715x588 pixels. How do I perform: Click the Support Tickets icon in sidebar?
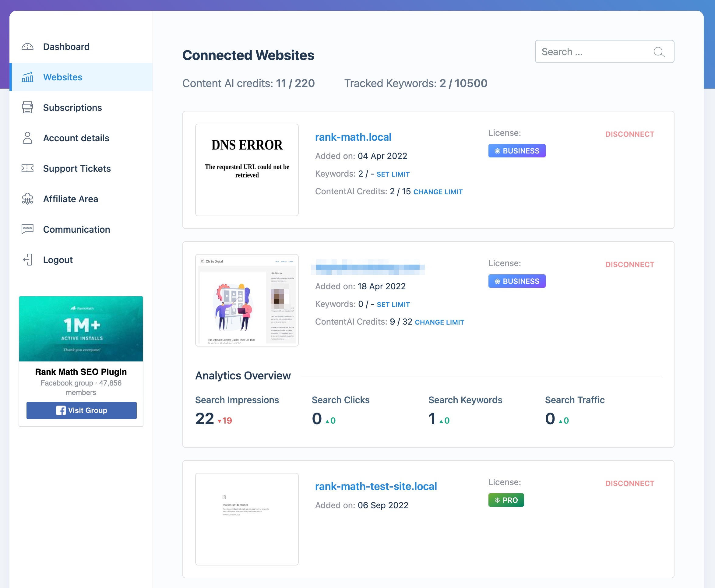[x=27, y=168]
